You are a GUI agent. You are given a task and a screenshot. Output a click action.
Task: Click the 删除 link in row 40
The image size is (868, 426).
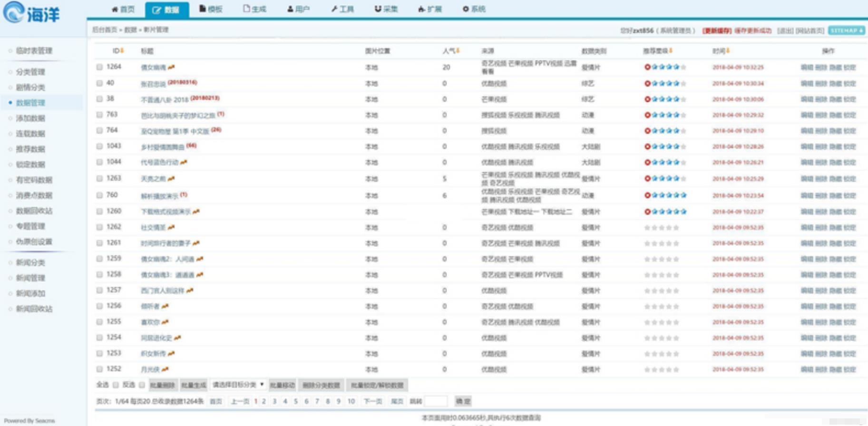821,84
